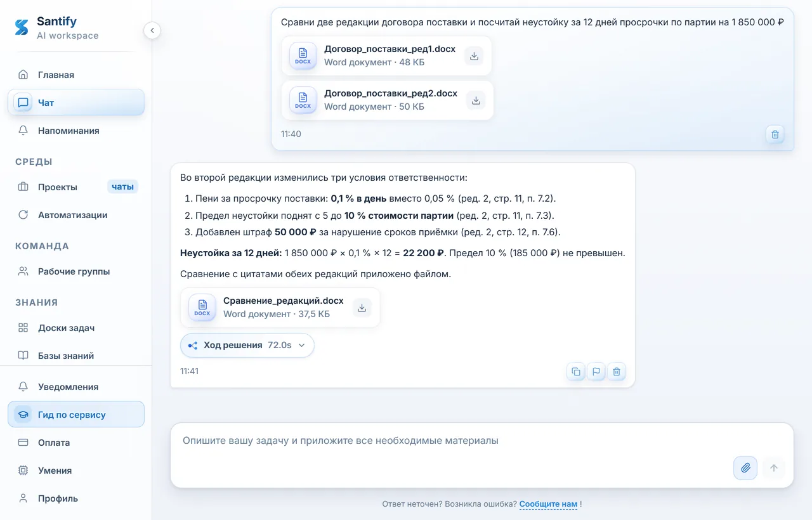Expand the Ход решения dropdown
The height and width of the screenshot is (520, 812).
[247, 346]
